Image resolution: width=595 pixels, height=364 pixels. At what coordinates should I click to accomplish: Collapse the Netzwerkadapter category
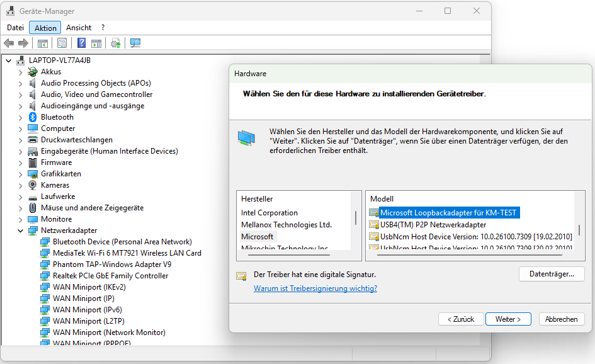pyautogui.click(x=19, y=230)
